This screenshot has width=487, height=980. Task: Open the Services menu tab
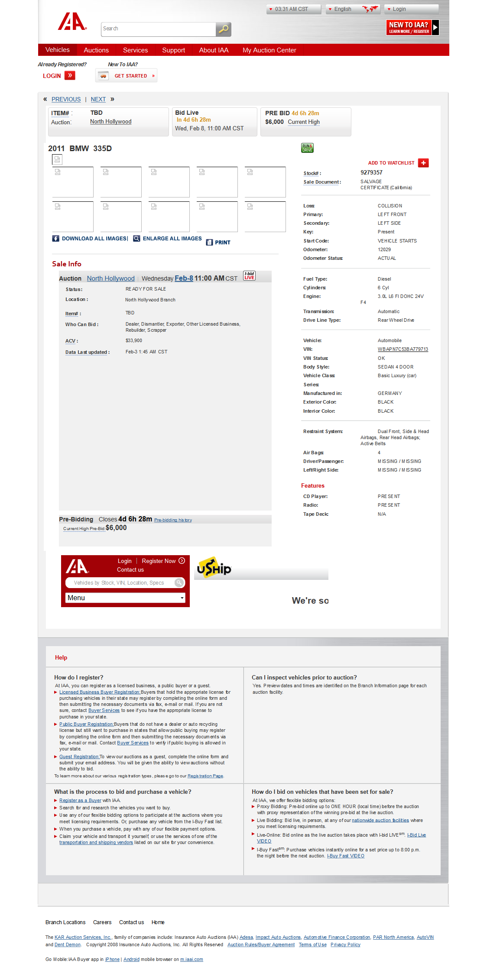(136, 50)
